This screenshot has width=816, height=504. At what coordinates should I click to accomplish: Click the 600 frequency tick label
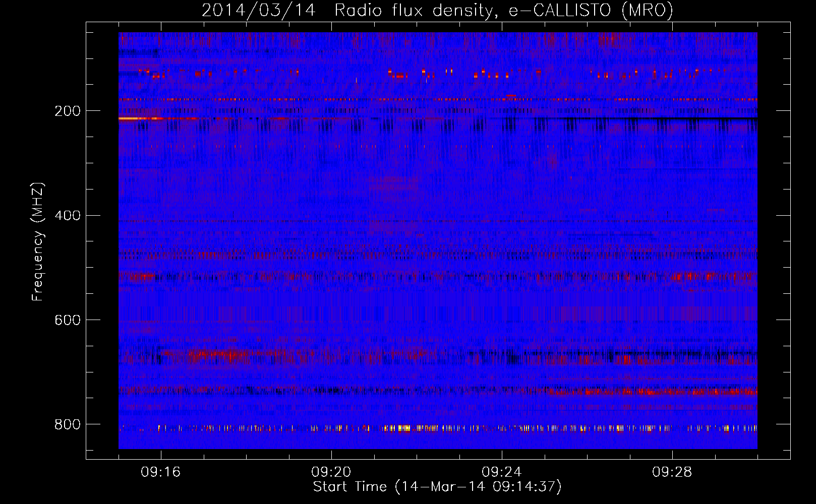(x=68, y=320)
